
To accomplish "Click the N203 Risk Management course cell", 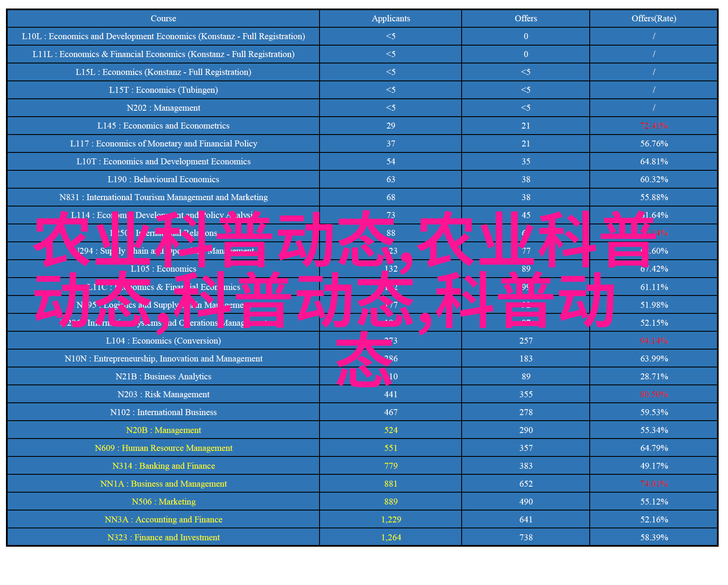I will coord(163,394).
